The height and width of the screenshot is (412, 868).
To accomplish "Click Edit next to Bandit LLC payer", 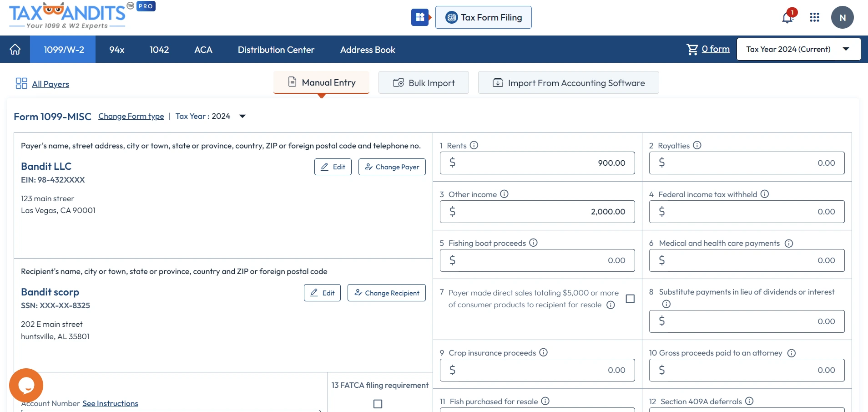I will pos(333,167).
